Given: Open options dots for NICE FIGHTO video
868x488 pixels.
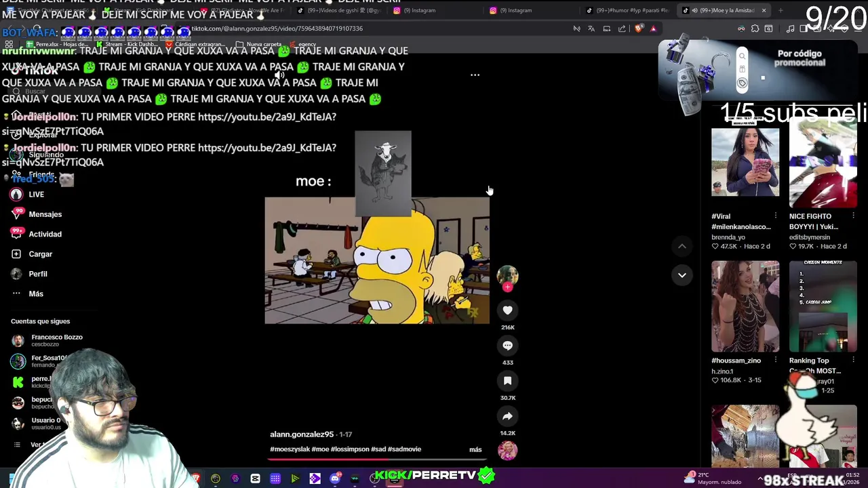Looking at the screenshot, I should pos(853,216).
